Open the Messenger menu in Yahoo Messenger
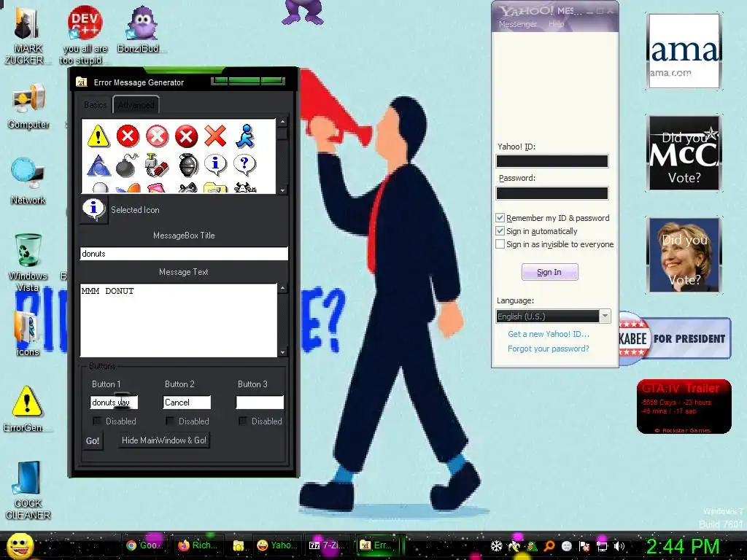 517,24
